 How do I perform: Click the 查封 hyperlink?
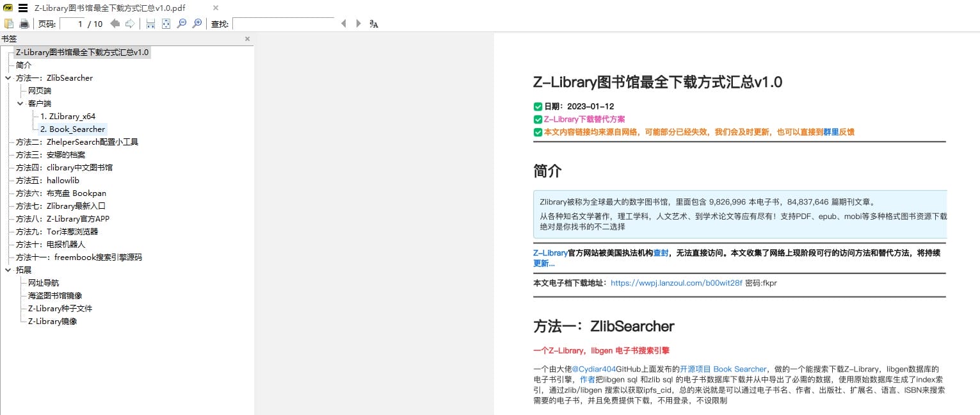click(661, 253)
